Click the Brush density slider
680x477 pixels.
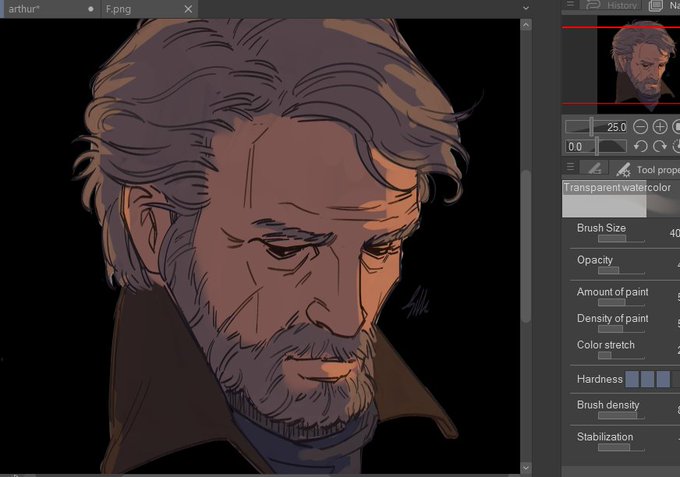click(621, 415)
